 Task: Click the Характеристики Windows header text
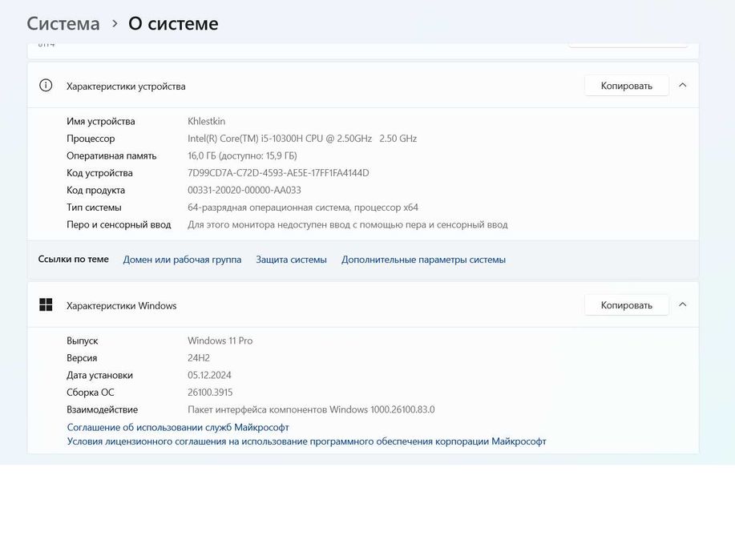click(121, 305)
